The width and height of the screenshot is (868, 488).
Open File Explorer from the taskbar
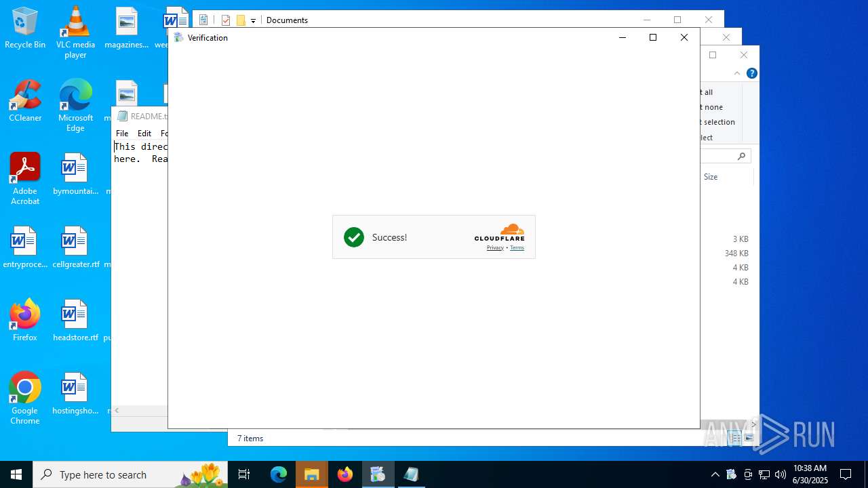pos(311,474)
